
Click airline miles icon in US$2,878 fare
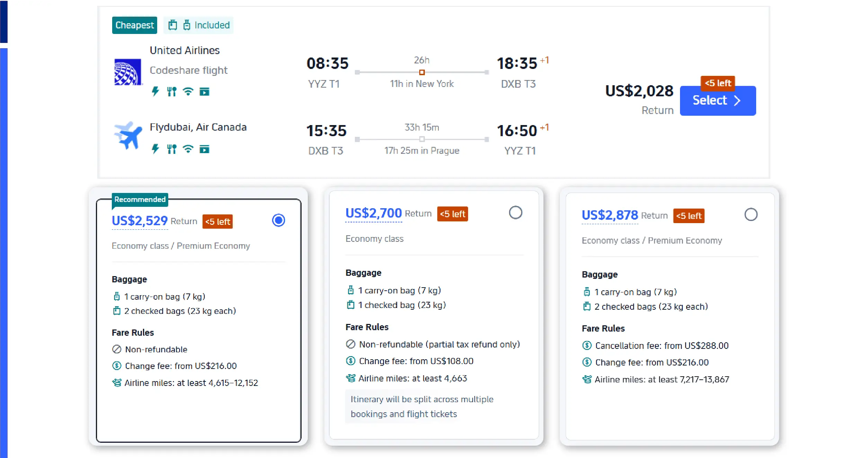[x=587, y=379]
